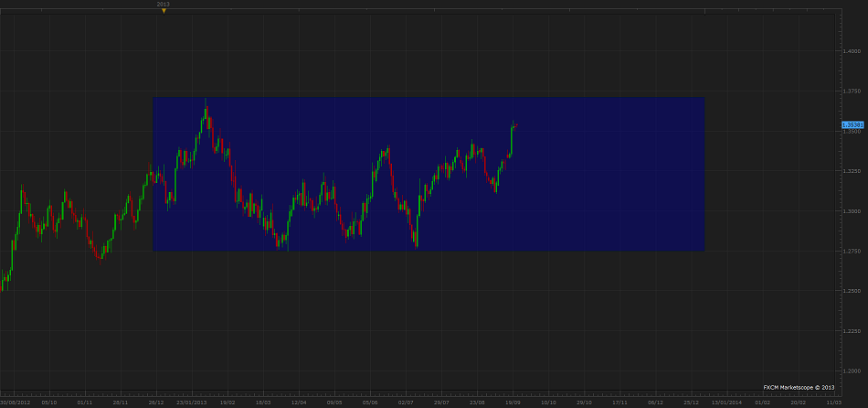This screenshot has width=868, height=408.
Task: Click the 1.2000 price axis label
Action: 852,370
